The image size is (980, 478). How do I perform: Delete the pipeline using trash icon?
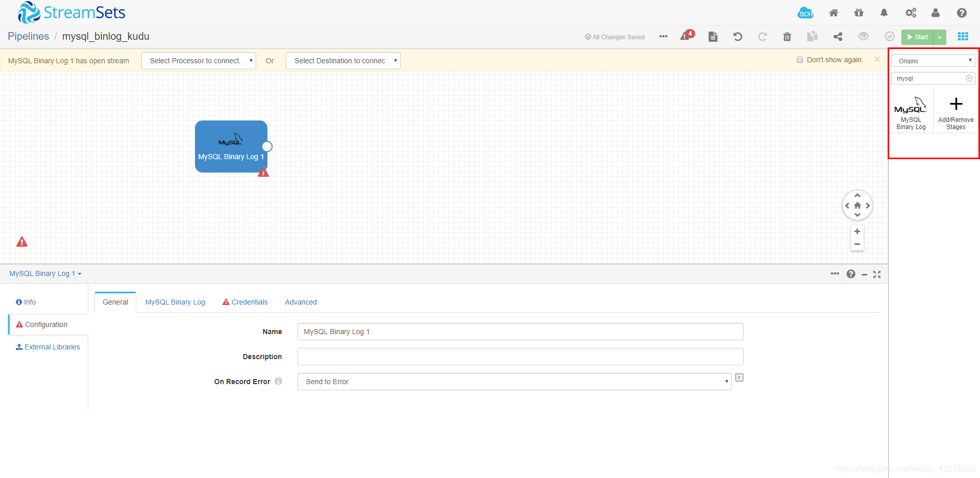[787, 37]
